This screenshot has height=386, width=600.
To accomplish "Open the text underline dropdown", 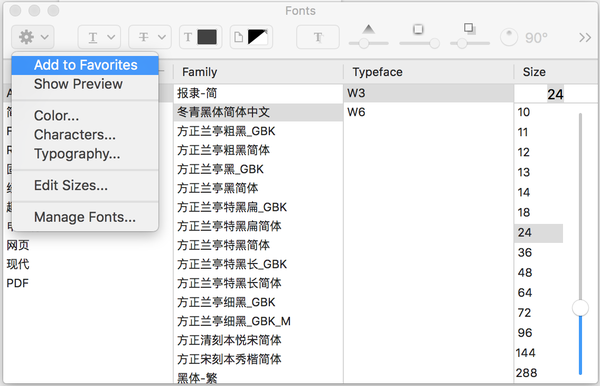I will pos(99,37).
